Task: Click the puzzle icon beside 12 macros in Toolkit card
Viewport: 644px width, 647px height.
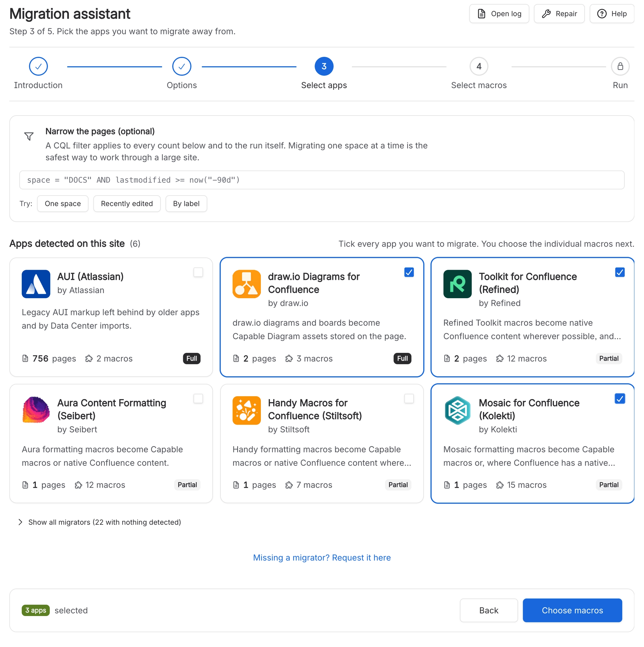Action: coord(500,359)
